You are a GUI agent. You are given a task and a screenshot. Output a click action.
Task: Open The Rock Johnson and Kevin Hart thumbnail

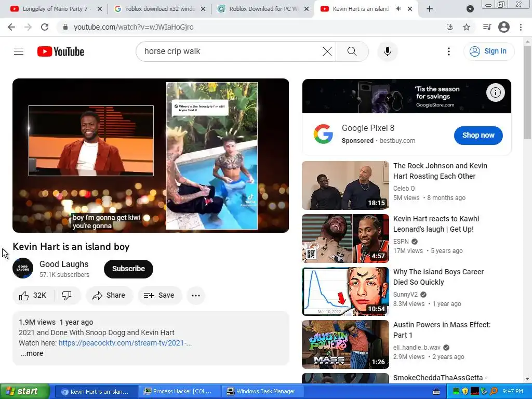[x=345, y=185]
